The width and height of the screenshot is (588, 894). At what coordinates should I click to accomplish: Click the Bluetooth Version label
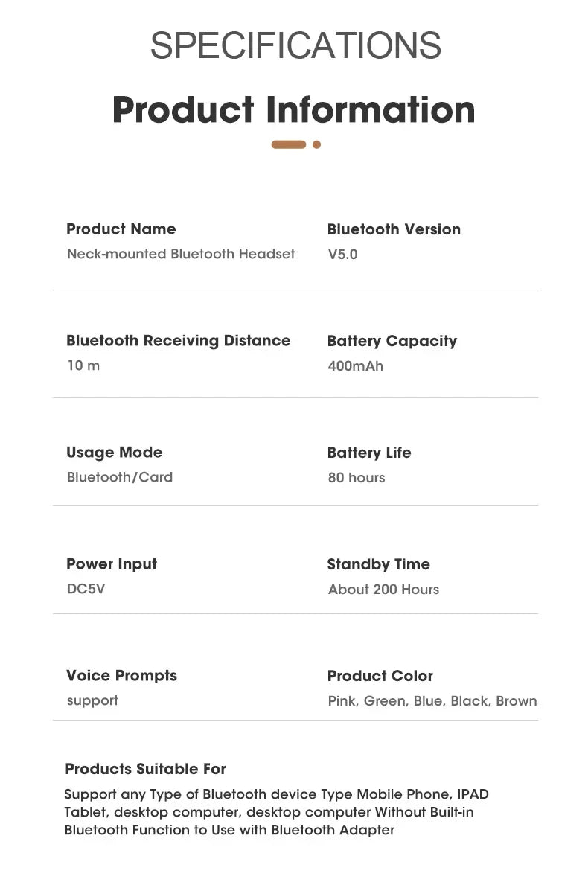(394, 229)
